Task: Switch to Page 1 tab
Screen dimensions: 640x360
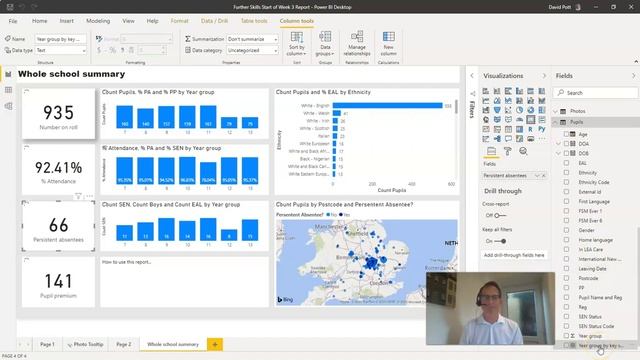Action: 47,344
